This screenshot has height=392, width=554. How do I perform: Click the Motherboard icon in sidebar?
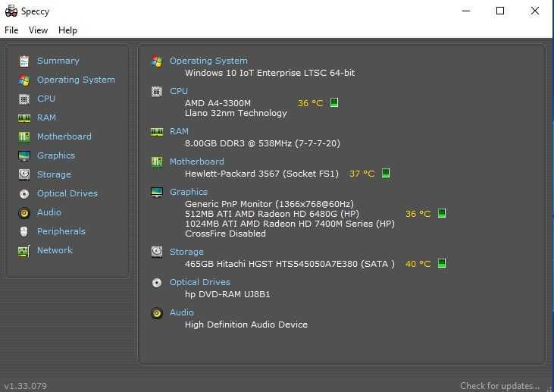coord(24,136)
